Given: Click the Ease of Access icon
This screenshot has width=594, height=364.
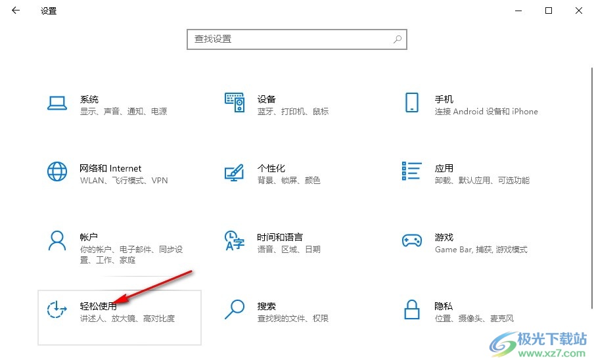Looking at the screenshot, I should pos(57,309).
